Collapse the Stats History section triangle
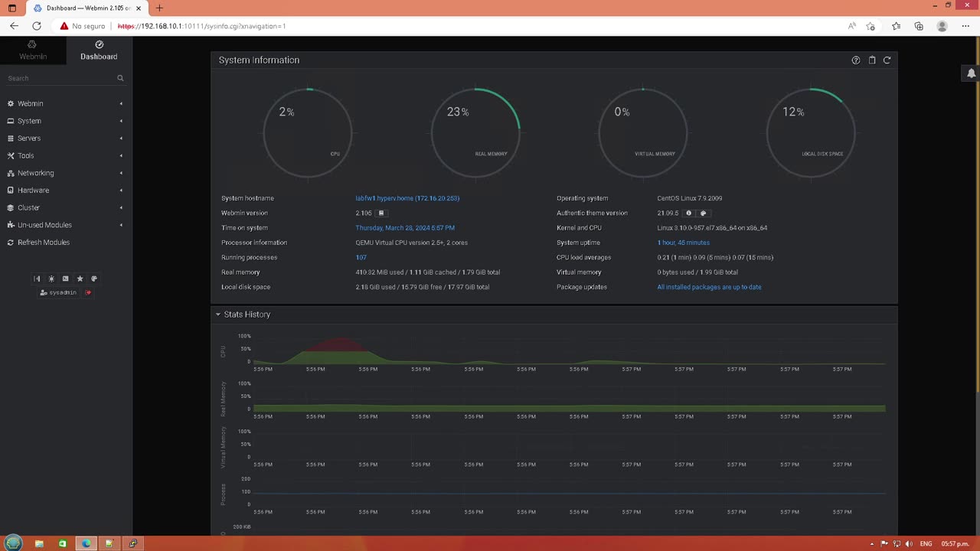This screenshot has width=980, height=551. pos(218,315)
